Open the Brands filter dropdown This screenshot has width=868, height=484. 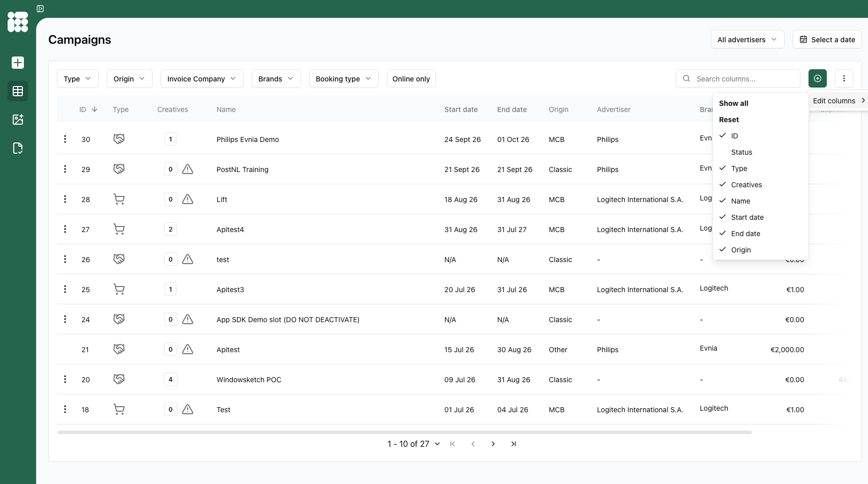coord(276,78)
